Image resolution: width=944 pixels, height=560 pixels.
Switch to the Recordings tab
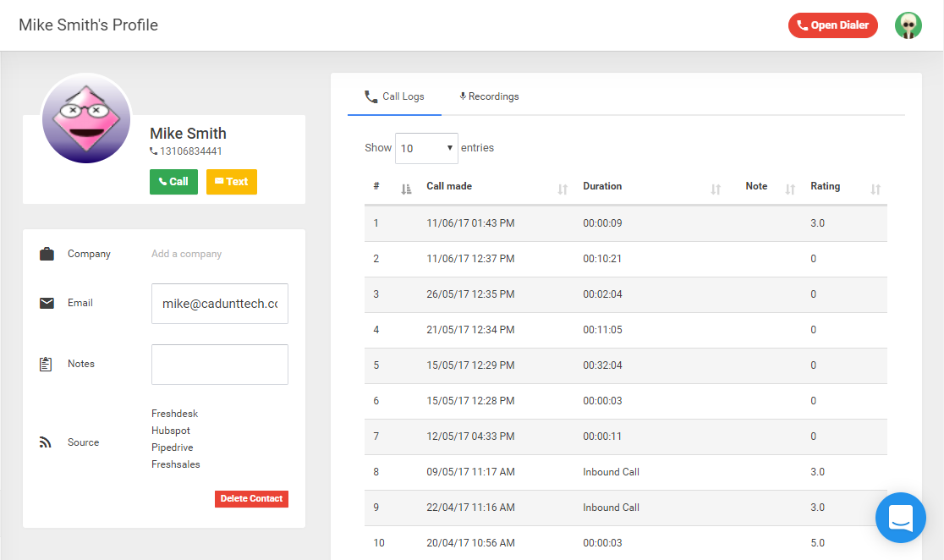click(x=489, y=96)
